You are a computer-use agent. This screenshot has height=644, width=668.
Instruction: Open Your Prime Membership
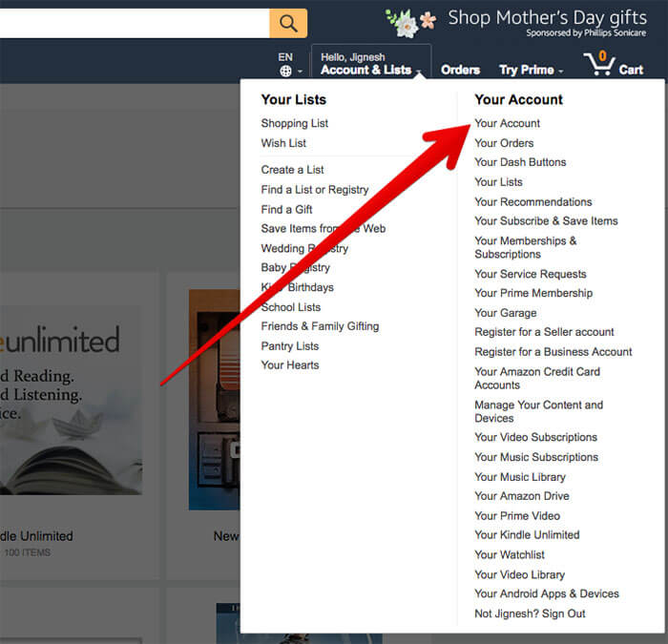tap(533, 293)
